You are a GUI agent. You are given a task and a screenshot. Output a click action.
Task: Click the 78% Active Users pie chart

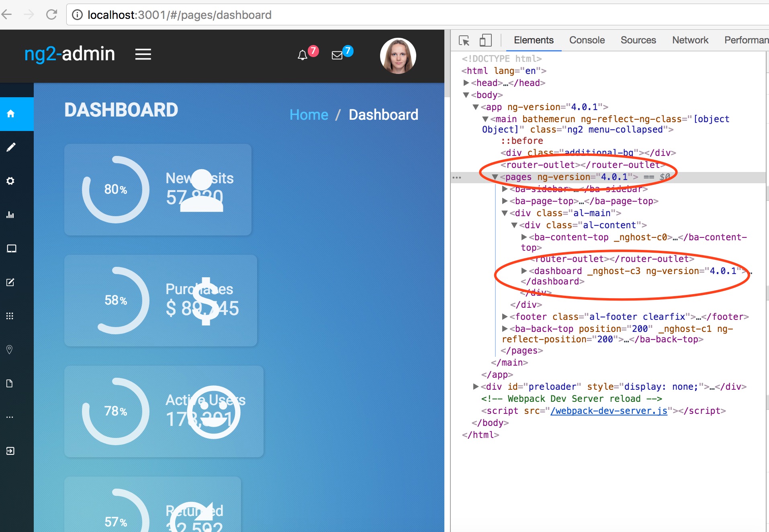[x=116, y=411]
